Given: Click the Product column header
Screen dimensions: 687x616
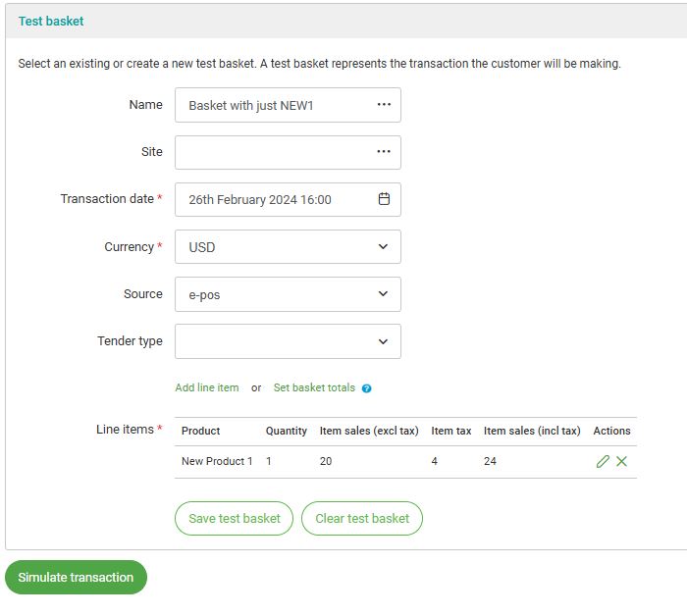Looking at the screenshot, I should click(201, 431).
